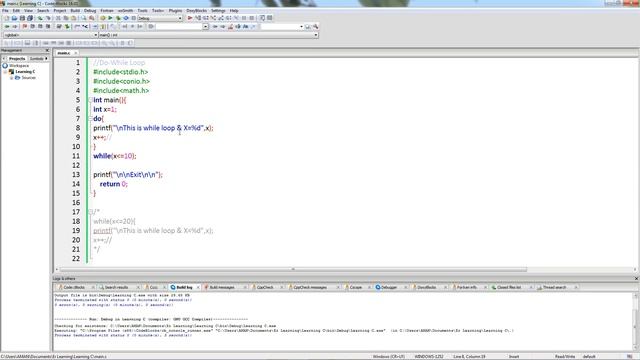Switch to the Build messages log tab
The image size is (640, 360).
tap(222, 287)
